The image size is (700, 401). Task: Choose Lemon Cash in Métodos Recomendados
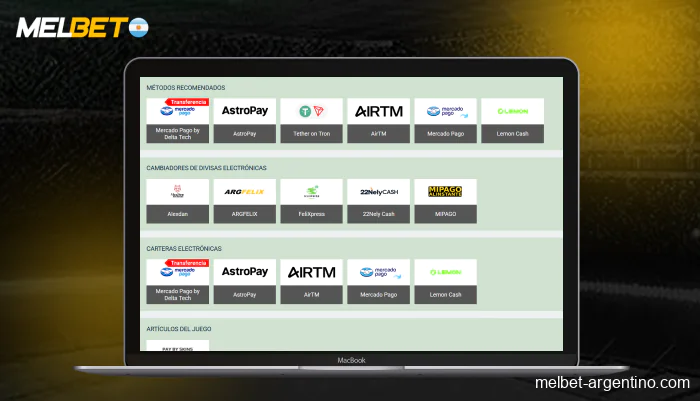tap(512, 120)
